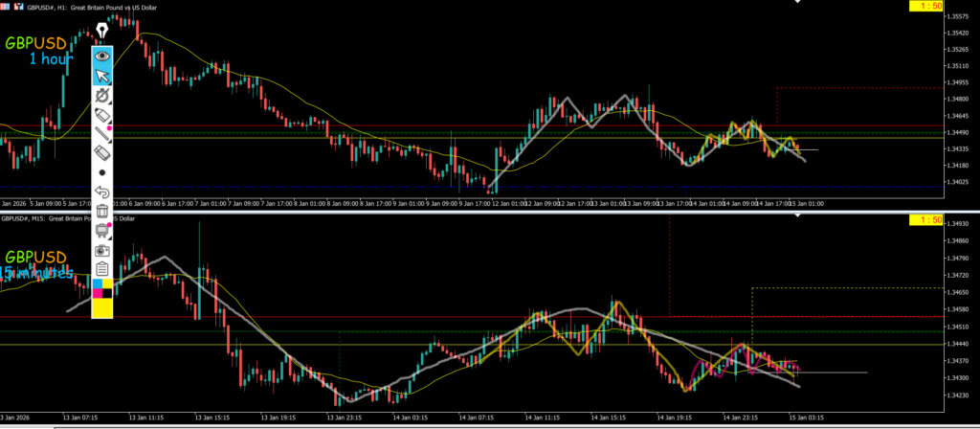Expand the pencil tool sub-options corner
Viewport: 980px width, 429px height.
(x=111, y=124)
